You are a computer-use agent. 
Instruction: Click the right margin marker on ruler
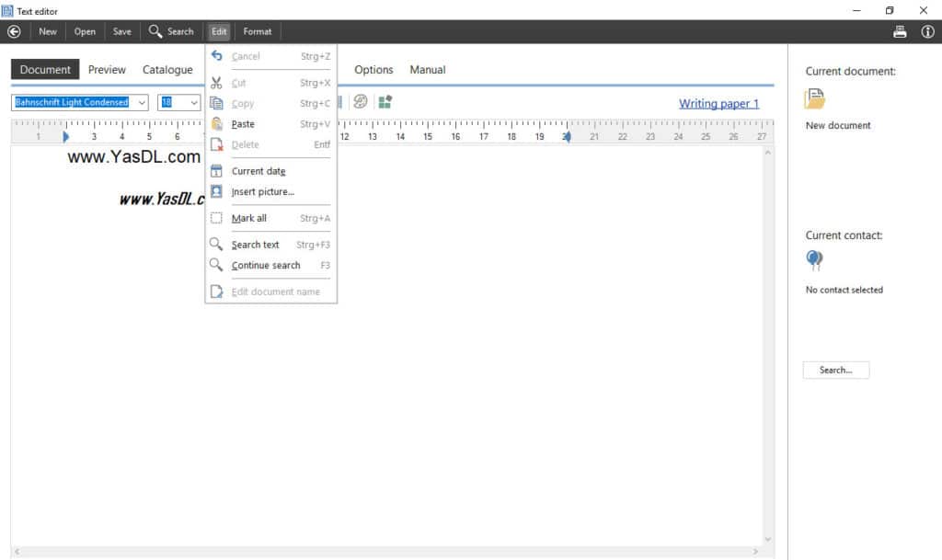[x=567, y=137]
